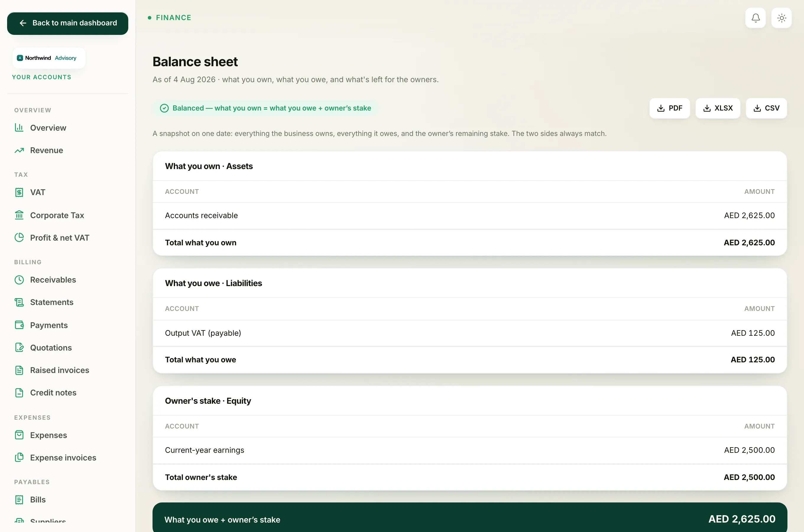
Task: Click the Accounts receivable row label
Action: (x=201, y=215)
